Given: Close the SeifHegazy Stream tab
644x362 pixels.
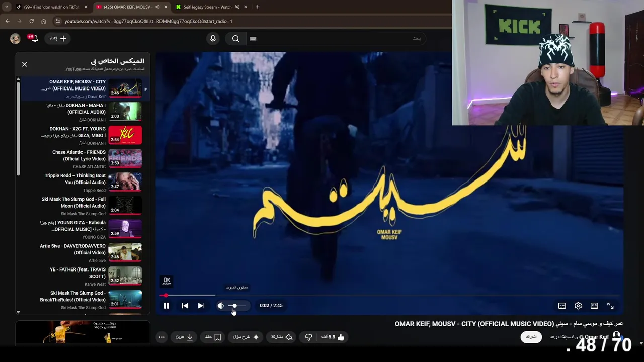Looking at the screenshot, I should coord(246,7).
